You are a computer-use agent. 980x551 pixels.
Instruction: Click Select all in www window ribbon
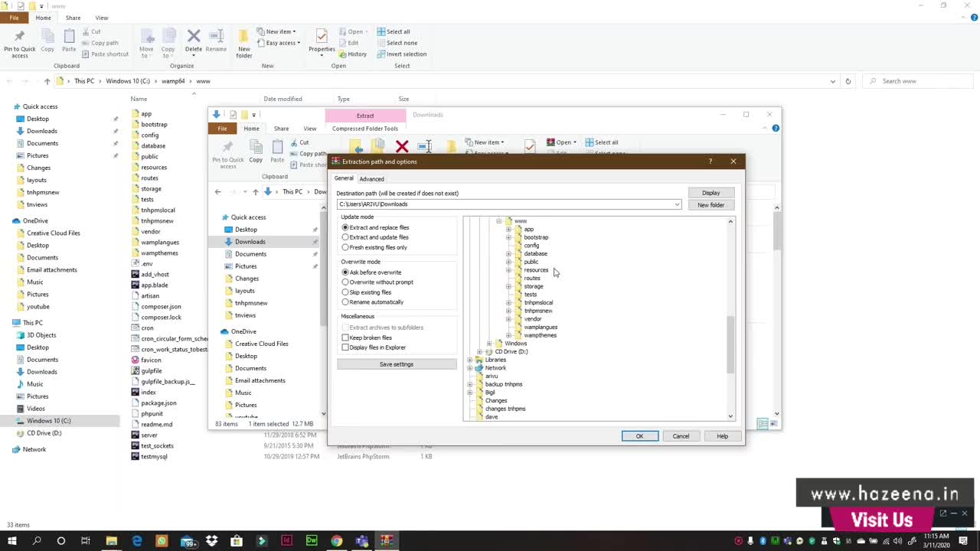394,31
